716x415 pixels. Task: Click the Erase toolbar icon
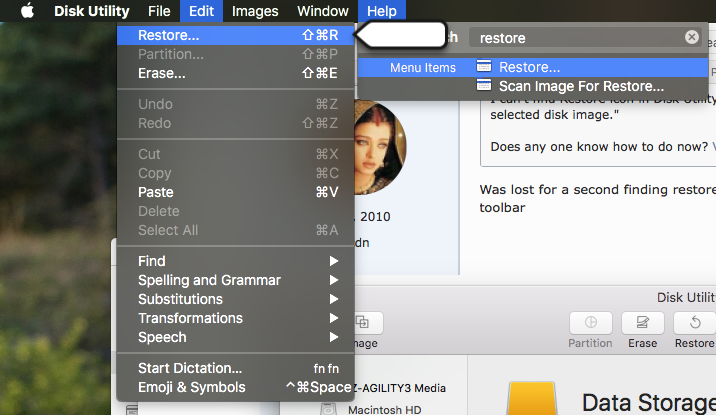[642, 323]
